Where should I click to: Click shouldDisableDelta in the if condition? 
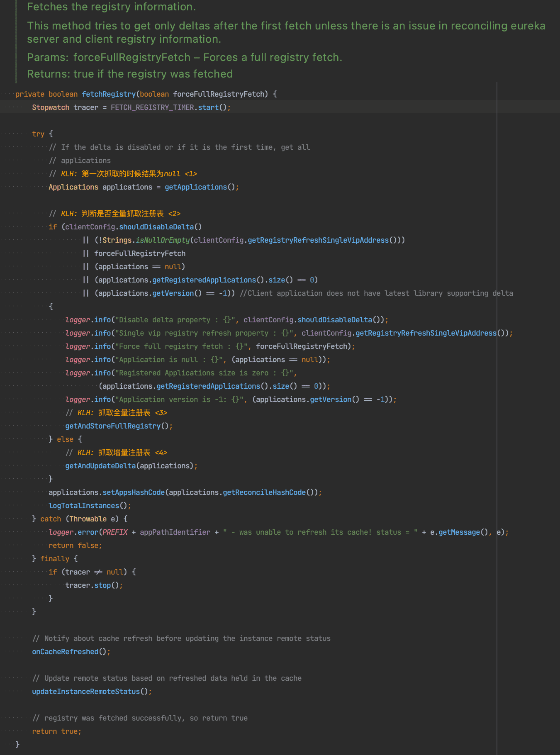tap(156, 227)
